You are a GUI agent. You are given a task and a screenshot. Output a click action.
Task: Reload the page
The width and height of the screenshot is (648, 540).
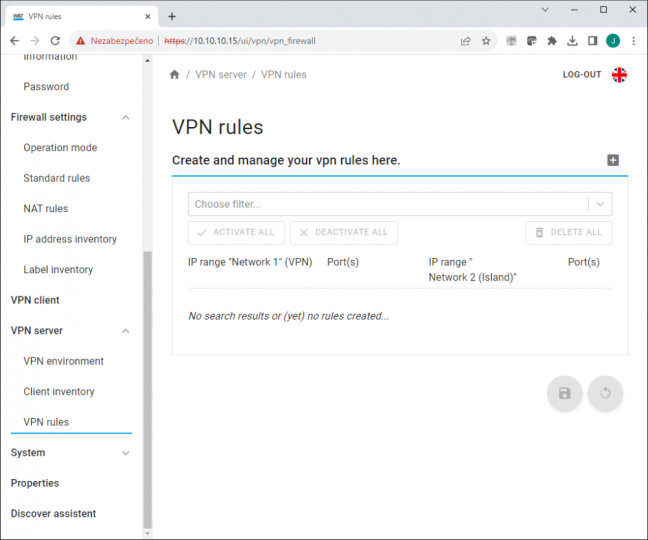click(x=55, y=40)
